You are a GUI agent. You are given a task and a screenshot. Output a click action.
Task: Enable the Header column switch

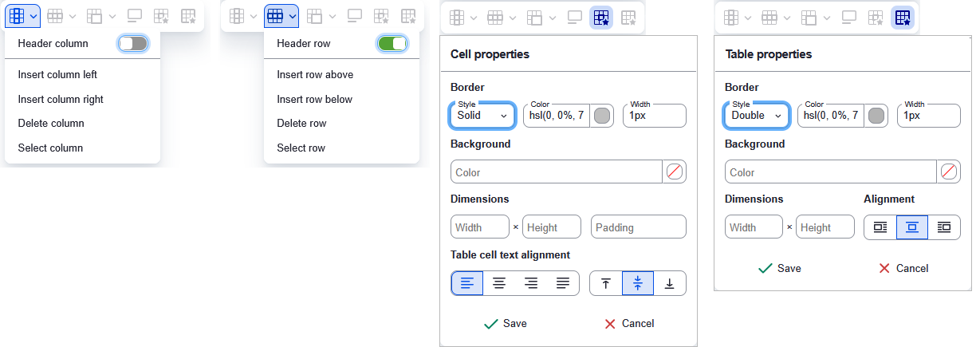pos(133,44)
